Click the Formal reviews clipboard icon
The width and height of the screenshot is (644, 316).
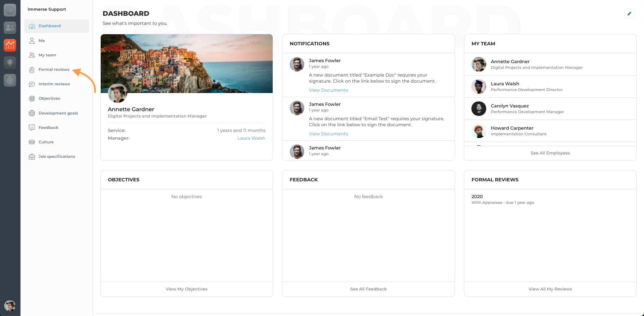coord(32,70)
